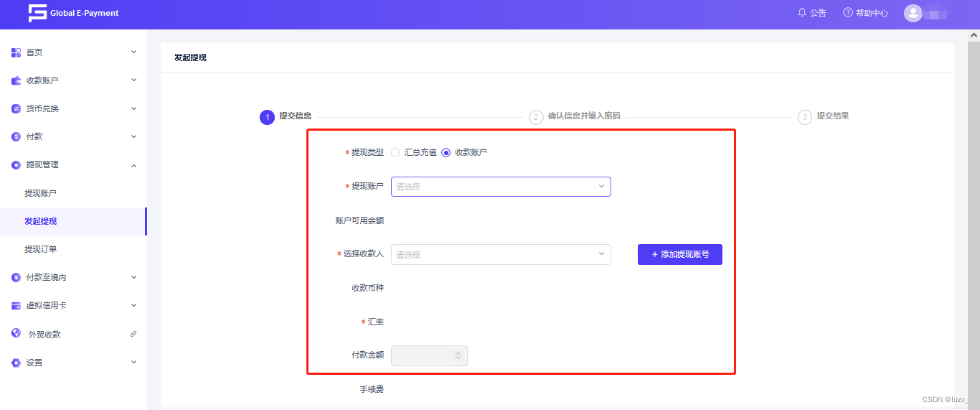Expand the 付款 sidebar chevron
The height and width of the screenshot is (410, 980).
133,136
